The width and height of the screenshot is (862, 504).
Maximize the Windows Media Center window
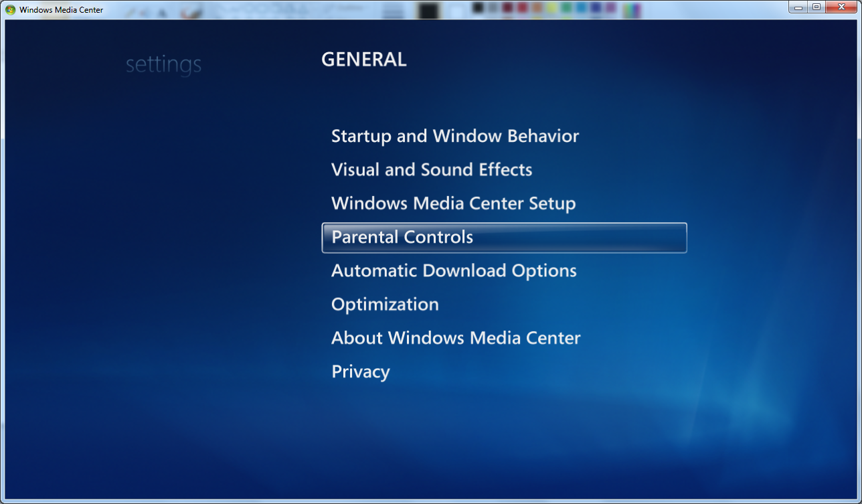coord(816,7)
